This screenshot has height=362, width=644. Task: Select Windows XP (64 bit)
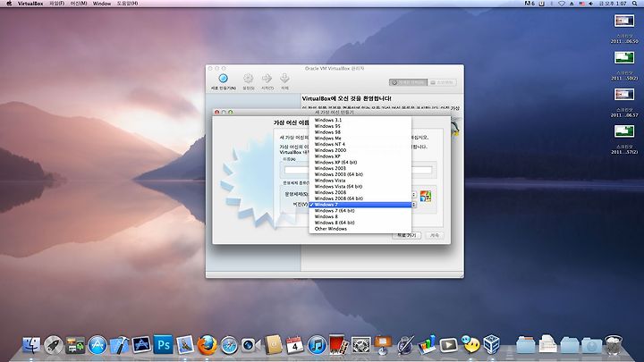tap(360, 162)
